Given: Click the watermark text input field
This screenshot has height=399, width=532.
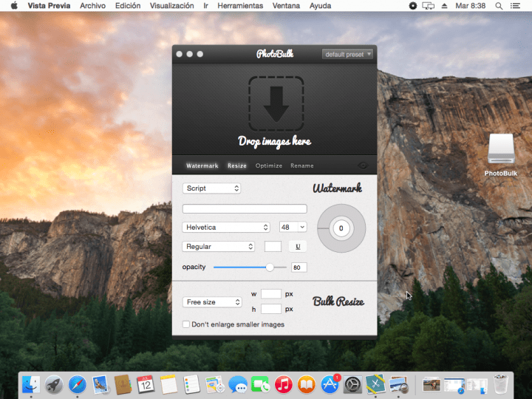Looking at the screenshot, I should coord(245,208).
